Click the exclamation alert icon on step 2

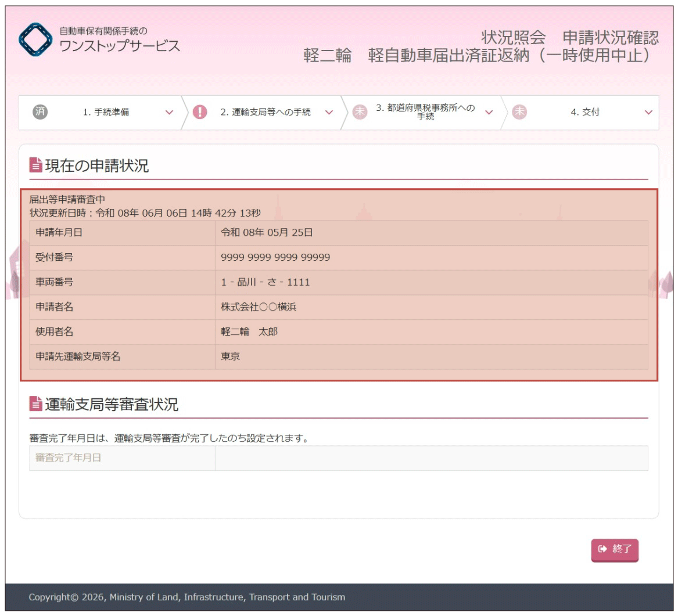200,112
